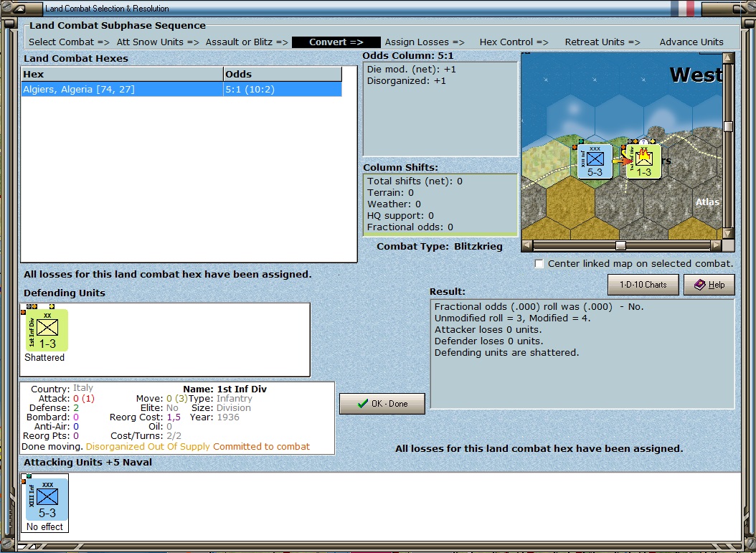Click the OK - Done button
The width and height of the screenshot is (756, 553).
click(x=382, y=404)
